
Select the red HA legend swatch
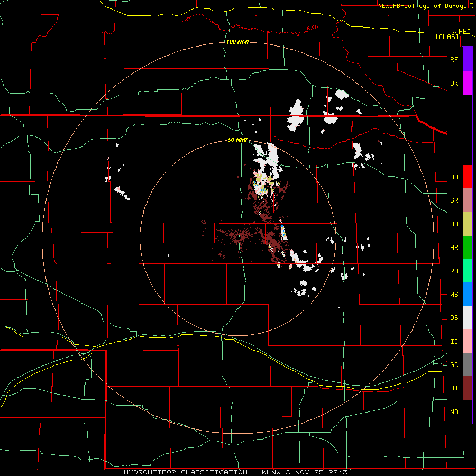[x=467, y=177]
